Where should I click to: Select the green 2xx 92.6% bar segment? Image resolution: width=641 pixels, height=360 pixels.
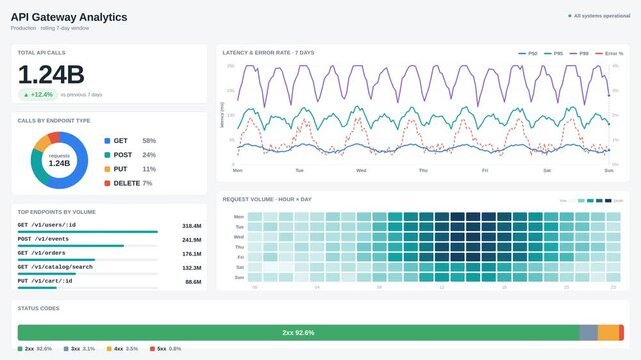click(x=298, y=333)
